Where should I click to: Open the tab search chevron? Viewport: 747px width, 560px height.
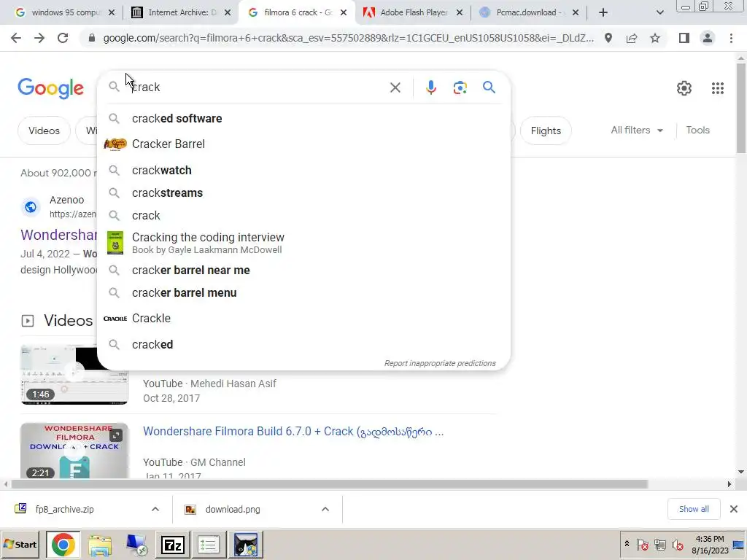coord(659,12)
